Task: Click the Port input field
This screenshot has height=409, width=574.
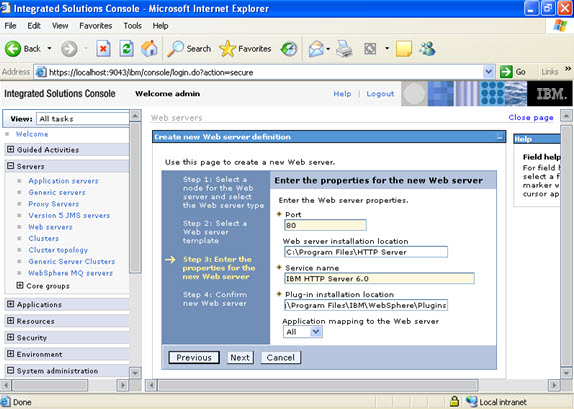Action: pos(325,225)
